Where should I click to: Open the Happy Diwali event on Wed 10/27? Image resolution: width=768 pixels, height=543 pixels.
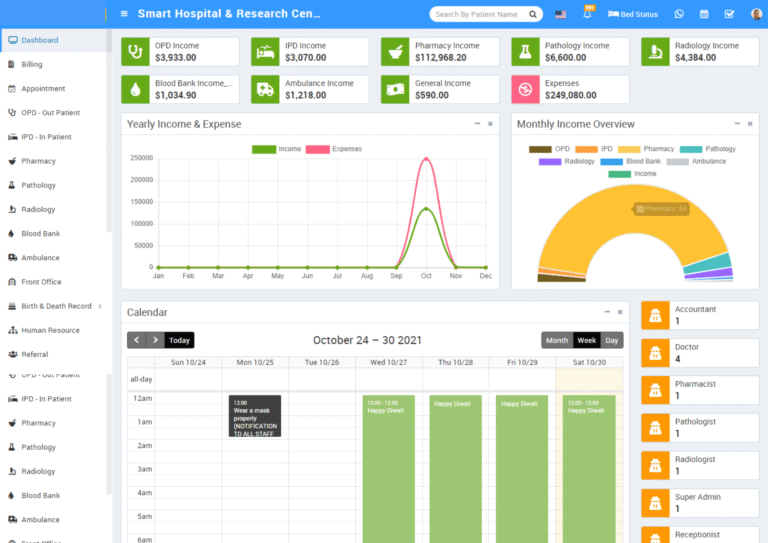[x=388, y=468]
